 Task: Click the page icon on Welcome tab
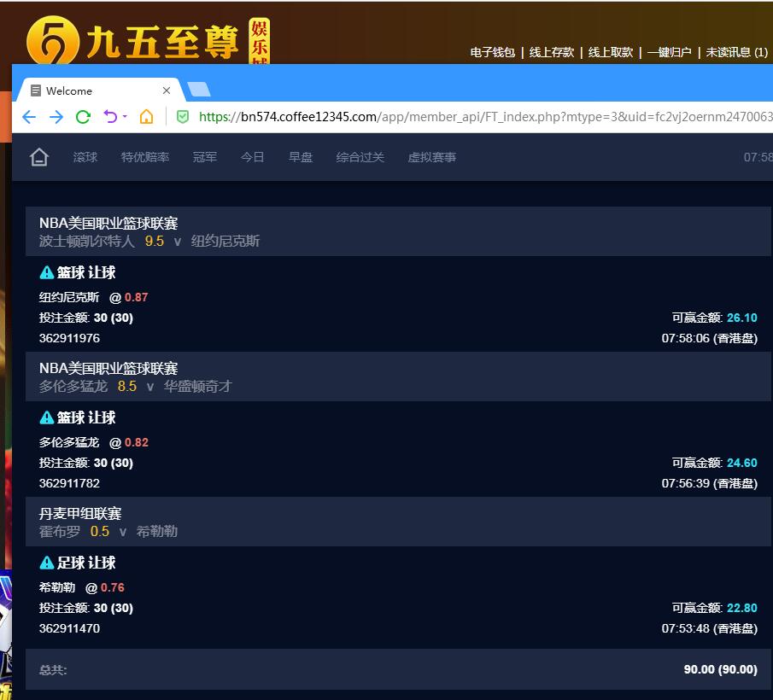[x=36, y=90]
